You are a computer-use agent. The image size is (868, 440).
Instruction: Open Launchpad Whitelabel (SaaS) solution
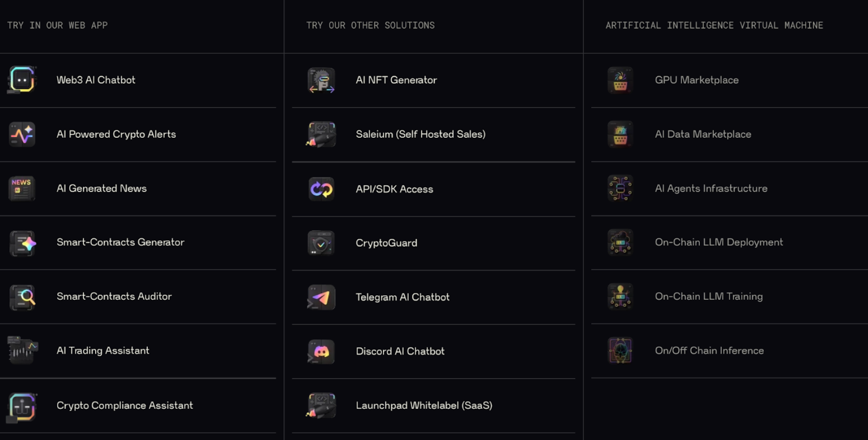(x=424, y=405)
